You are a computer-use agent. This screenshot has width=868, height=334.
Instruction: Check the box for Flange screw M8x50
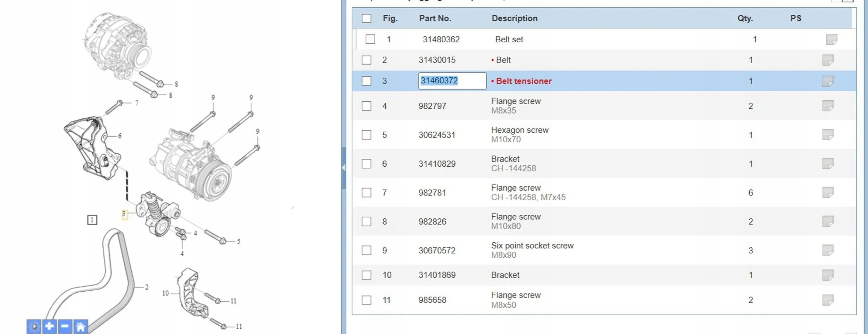coord(366,300)
